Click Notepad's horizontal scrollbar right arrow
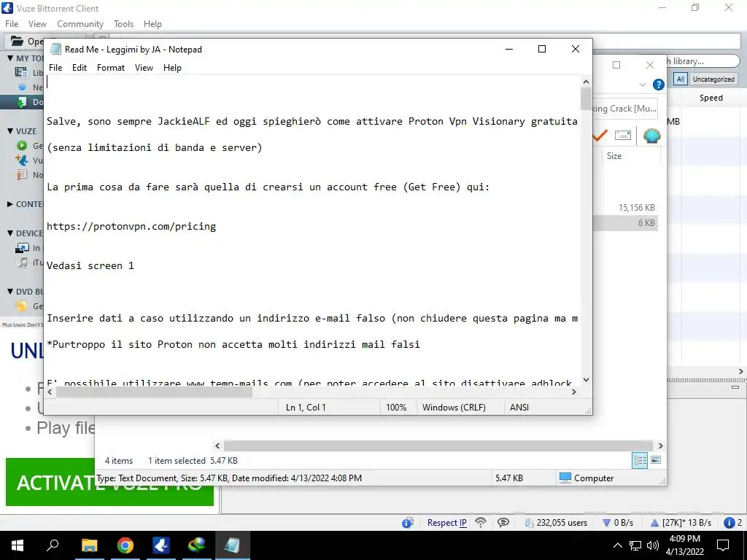This screenshot has width=747, height=560. (574, 392)
